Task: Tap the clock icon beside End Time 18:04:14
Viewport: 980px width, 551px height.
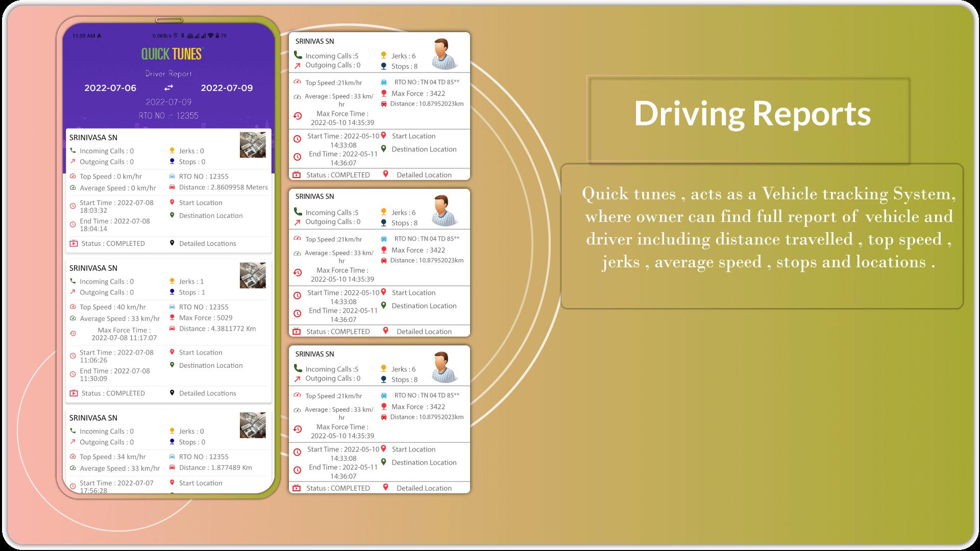Action: click(x=72, y=224)
